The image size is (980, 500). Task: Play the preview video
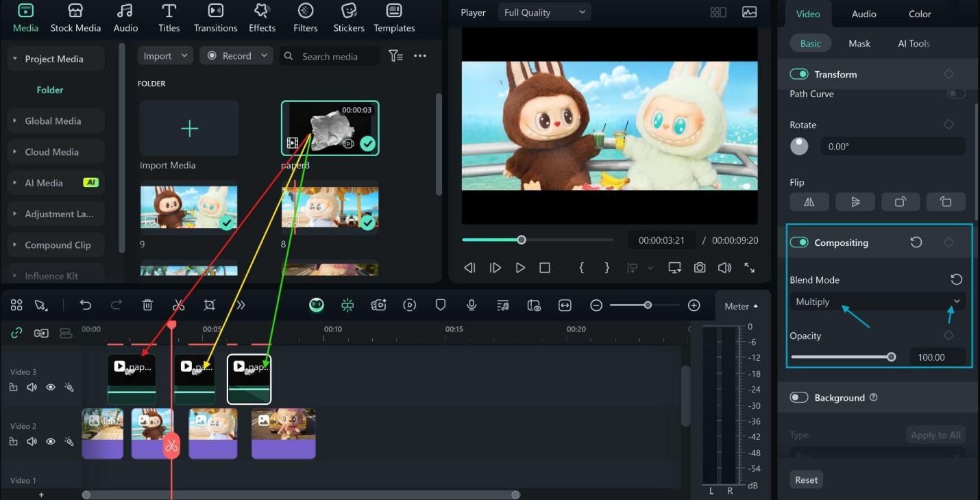519,268
